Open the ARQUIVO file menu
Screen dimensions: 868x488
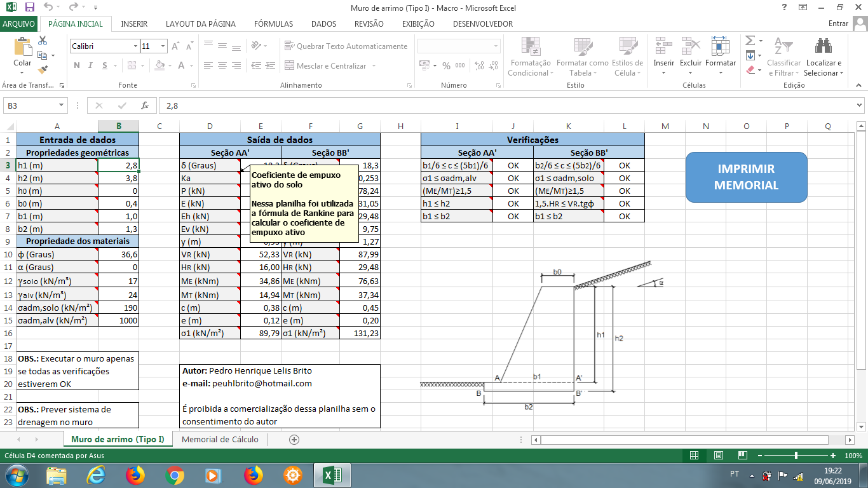click(x=18, y=24)
